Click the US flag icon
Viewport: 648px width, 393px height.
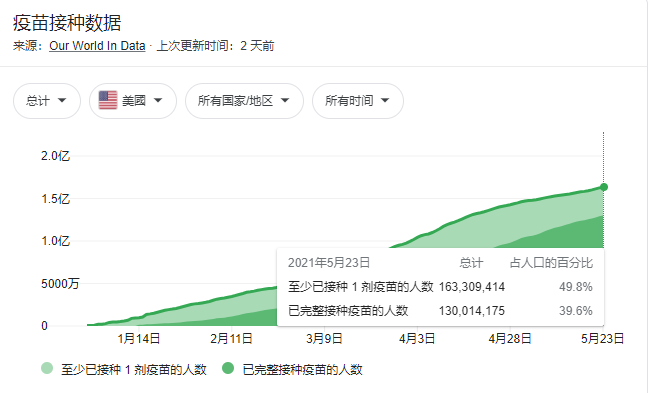pyautogui.click(x=108, y=100)
